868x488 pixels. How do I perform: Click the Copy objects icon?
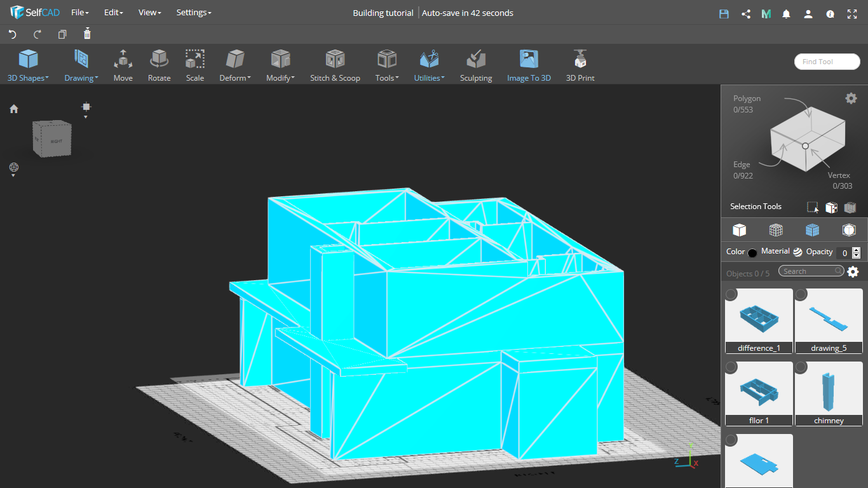(x=62, y=34)
